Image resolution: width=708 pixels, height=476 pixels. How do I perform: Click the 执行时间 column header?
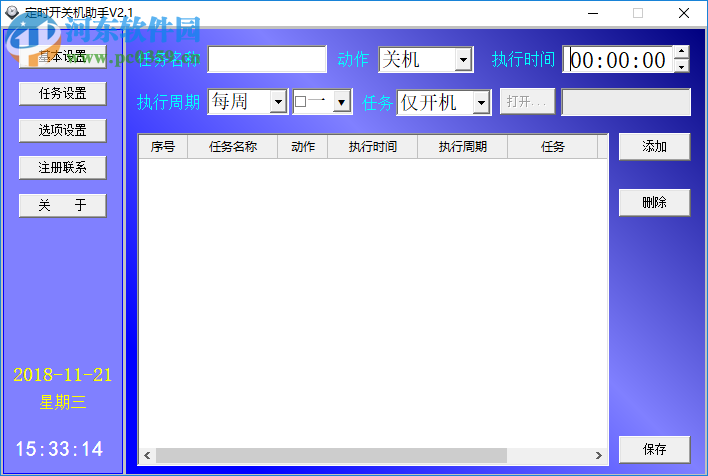pyautogui.click(x=373, y=147)
